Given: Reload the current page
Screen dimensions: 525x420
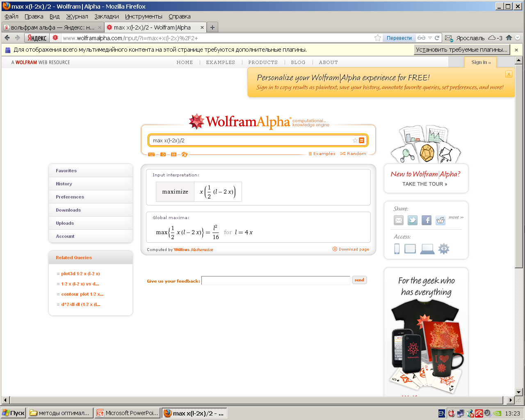Looking at the screenshot, I should click(x=437, y=38).
